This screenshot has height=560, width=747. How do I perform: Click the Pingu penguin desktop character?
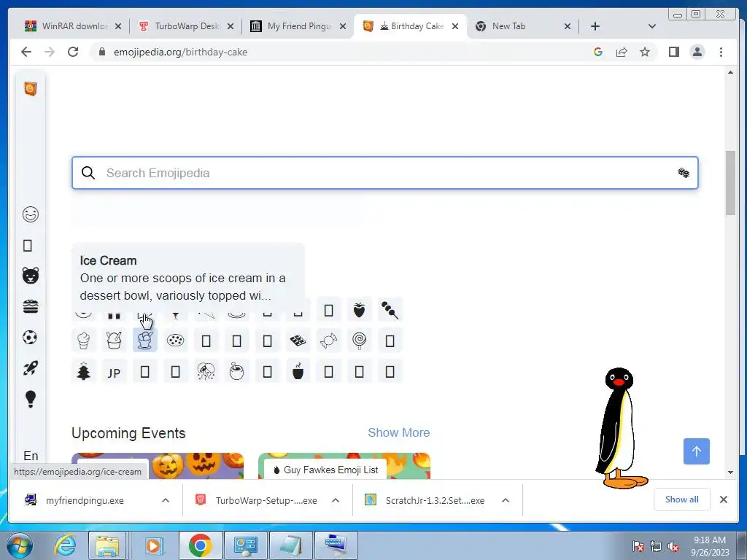[620, 428]
